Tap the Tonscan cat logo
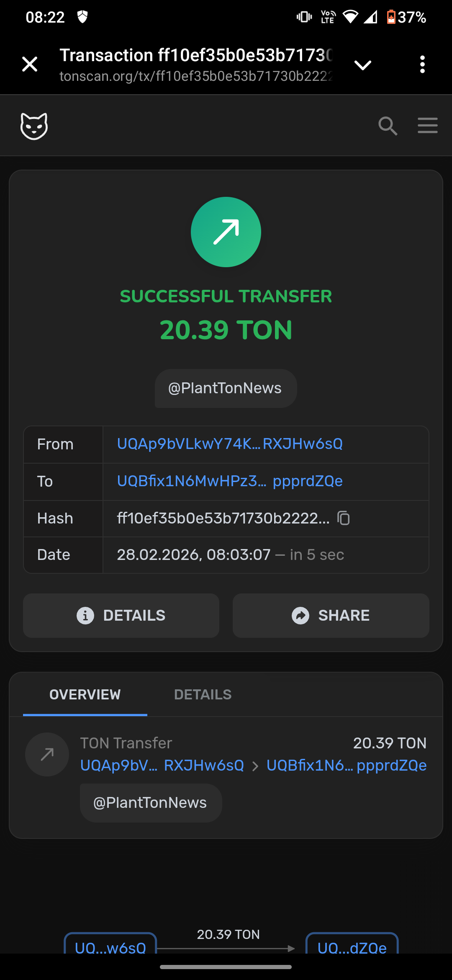This screenshot has width=452, height=980. click(34, 126)
